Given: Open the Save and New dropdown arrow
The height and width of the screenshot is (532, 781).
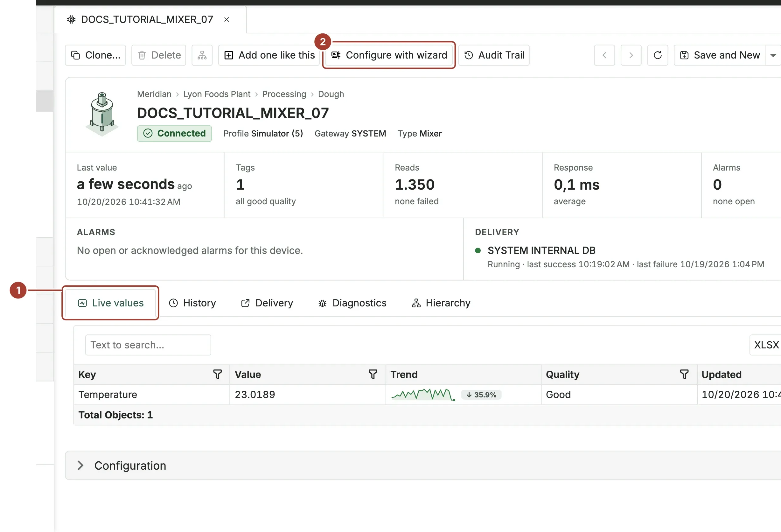Looking at the screenshot, I should [x=773, y=55].
